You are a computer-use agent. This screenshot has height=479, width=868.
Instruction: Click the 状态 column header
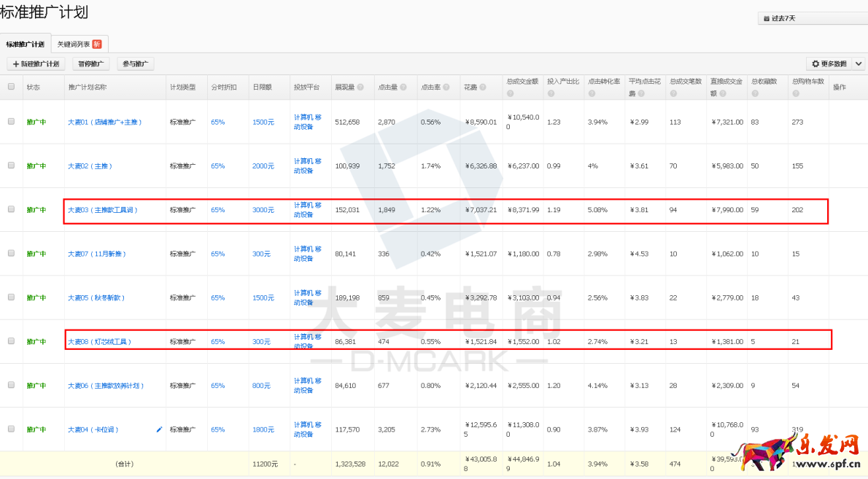(34, 87)
